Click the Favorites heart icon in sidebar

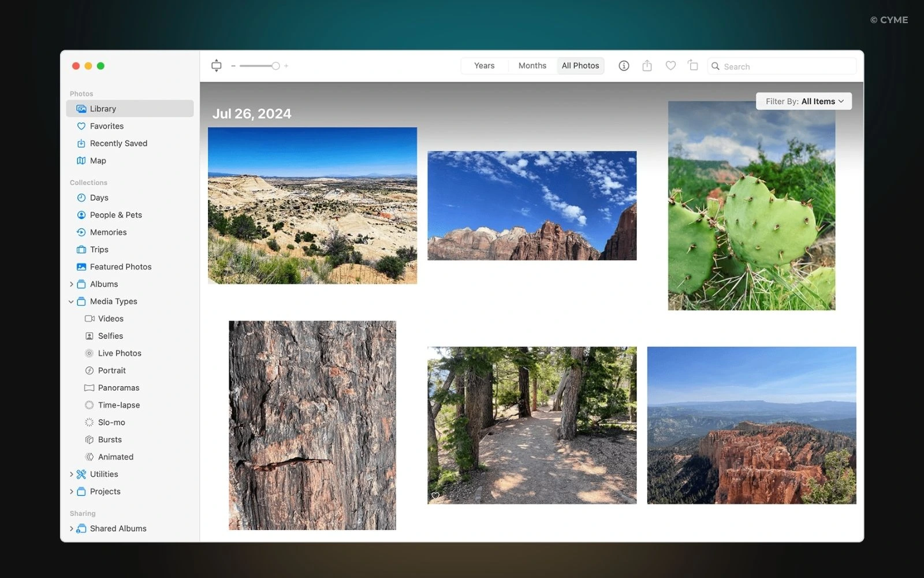click(x=81, y=126)
